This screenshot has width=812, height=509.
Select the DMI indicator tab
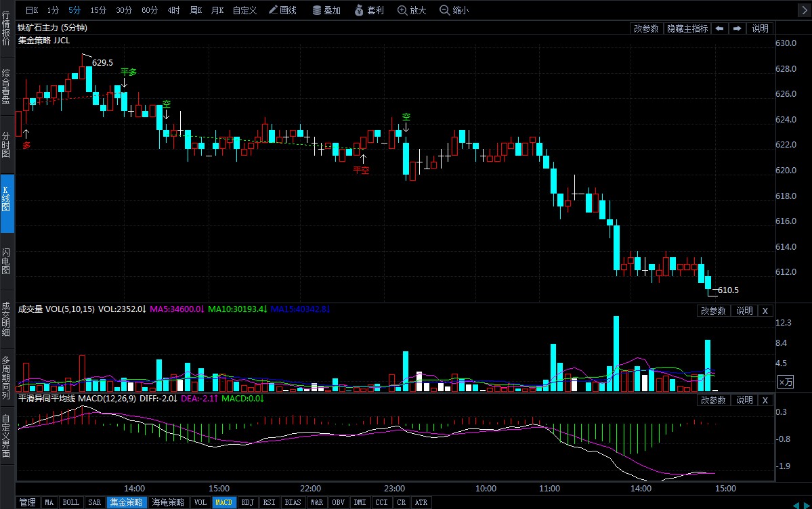[x=360, y=502]
